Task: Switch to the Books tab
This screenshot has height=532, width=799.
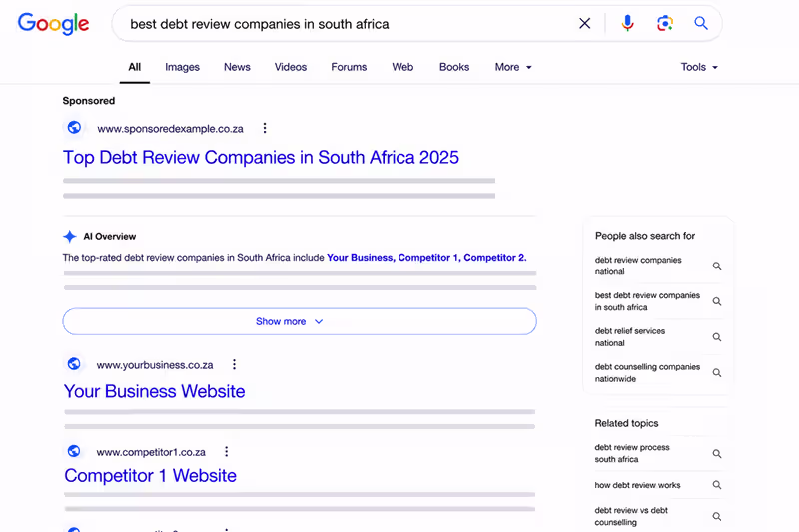Action: tap(454, 67)
